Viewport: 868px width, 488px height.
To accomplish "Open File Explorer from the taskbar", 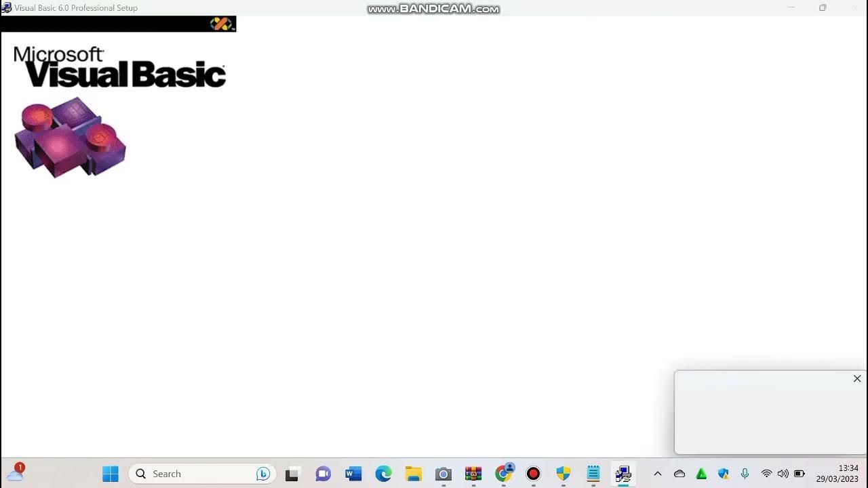I will (414, 474).
